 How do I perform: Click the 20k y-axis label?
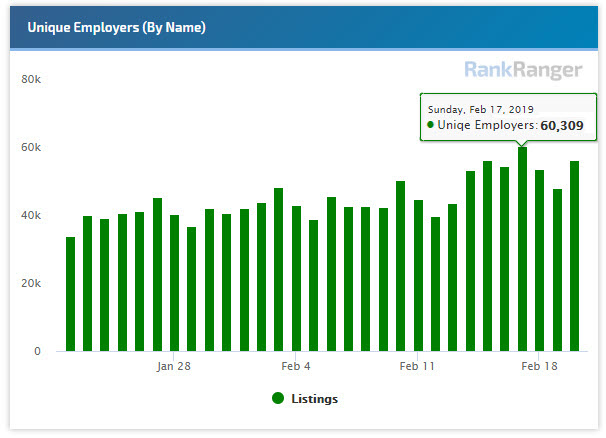[x=31, y=283]
